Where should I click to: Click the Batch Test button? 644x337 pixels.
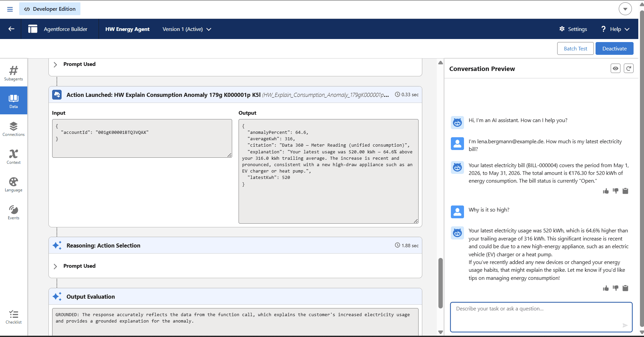coord(575,48)
